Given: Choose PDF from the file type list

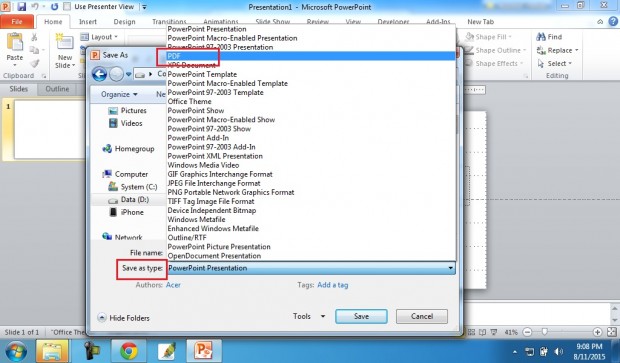Looking at the screenshot, I should tap(311, 56).
